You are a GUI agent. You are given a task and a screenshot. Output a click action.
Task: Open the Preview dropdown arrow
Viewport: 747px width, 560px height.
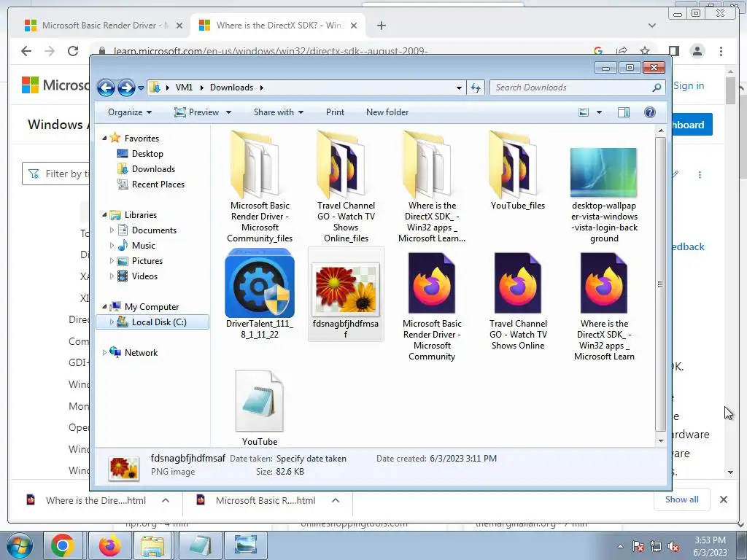(228, 112)
